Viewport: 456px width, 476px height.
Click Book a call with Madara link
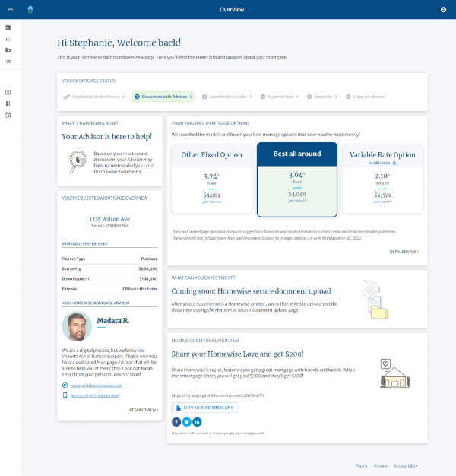(95, 395)
